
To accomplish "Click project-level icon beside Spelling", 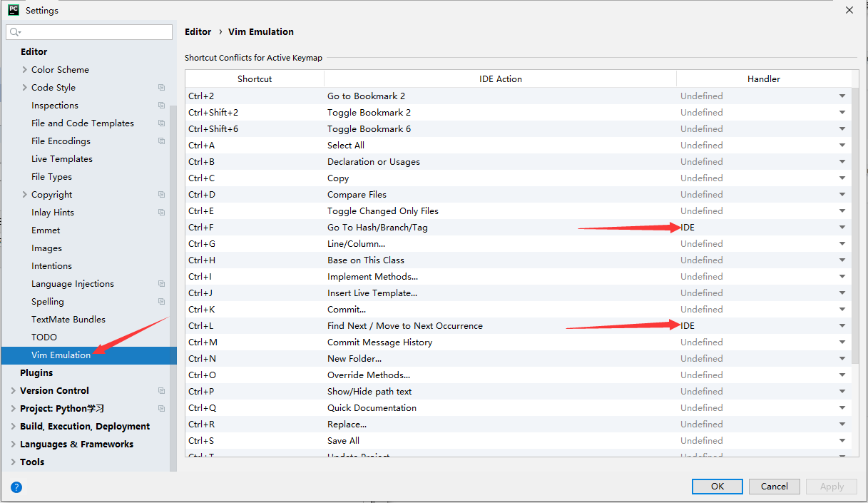I will [161, 302].
